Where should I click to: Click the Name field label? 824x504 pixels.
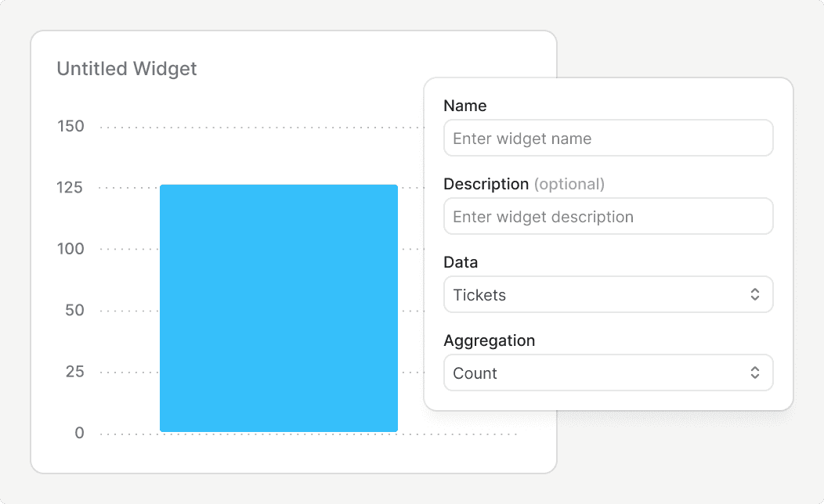point(464,106)
